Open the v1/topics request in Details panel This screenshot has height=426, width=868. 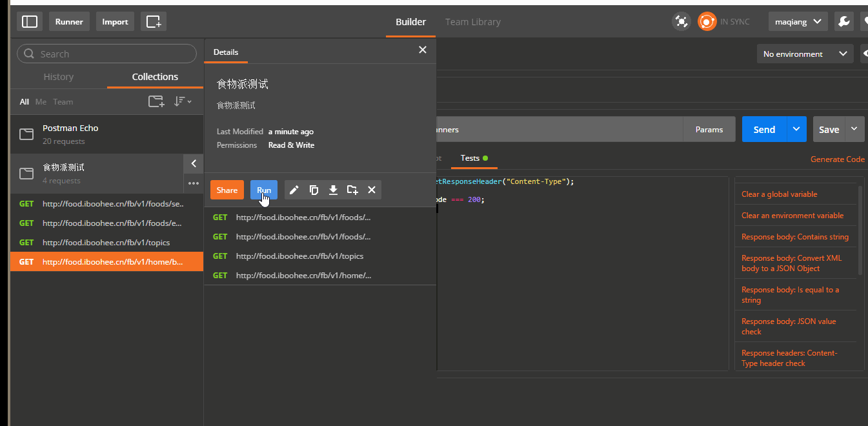point(320,256)
